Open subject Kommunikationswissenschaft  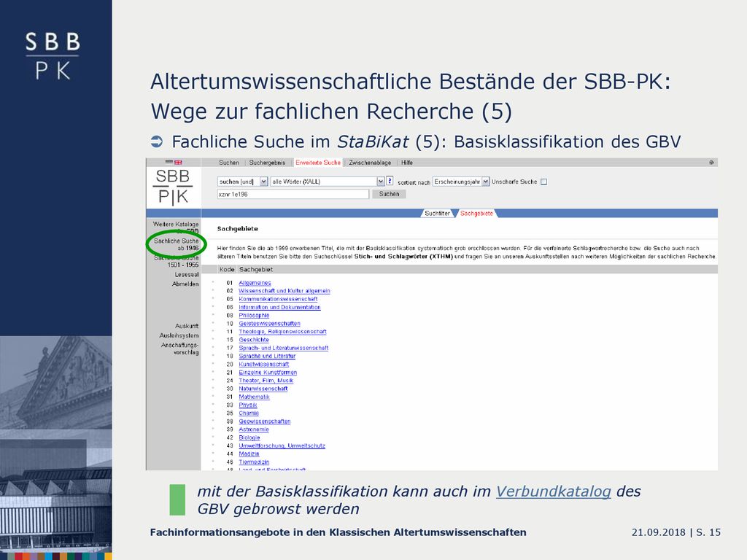[278, 299]
